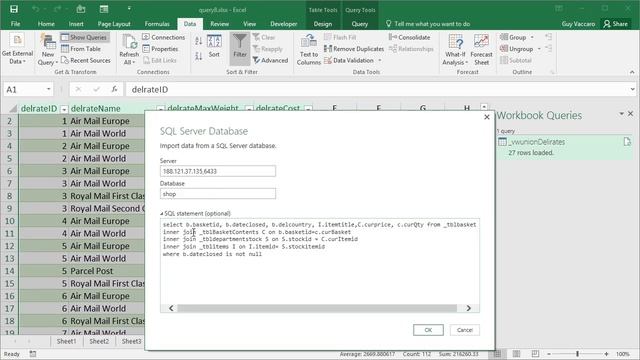Open Relationships in Data Tools
This screenshot has height=360, width=640.
(411, 49)
